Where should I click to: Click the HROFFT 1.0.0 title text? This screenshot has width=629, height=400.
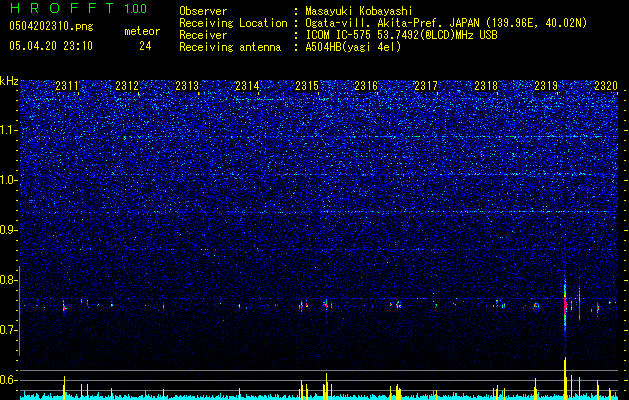tap(78, 8)
